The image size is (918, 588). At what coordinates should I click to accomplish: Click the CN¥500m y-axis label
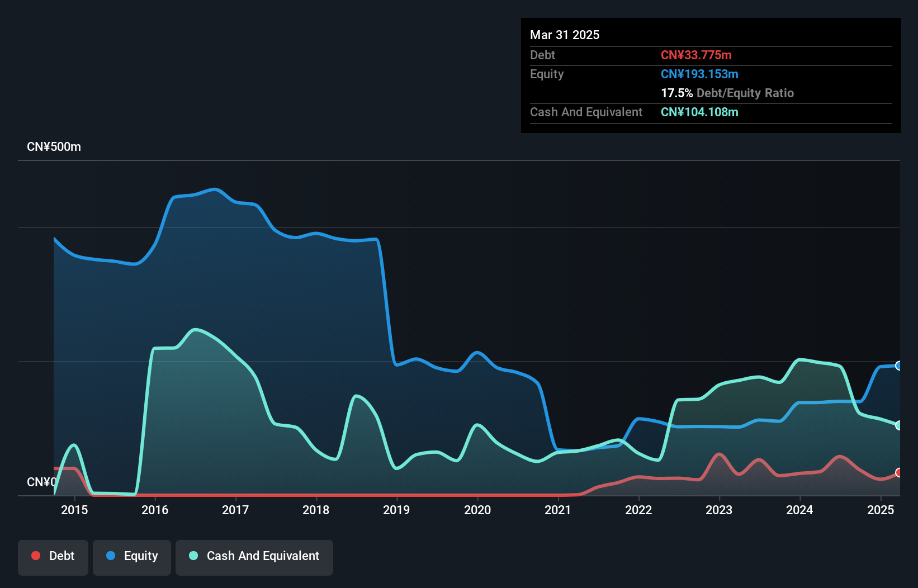[x=54, y=146]
